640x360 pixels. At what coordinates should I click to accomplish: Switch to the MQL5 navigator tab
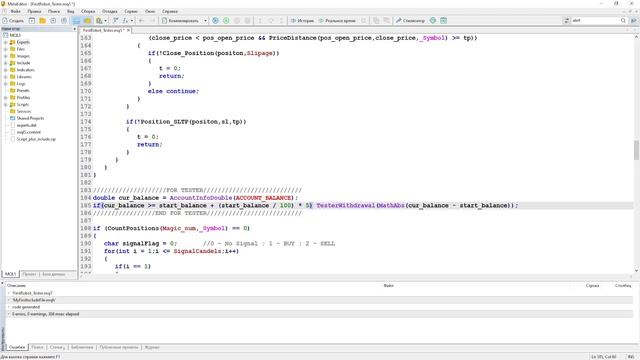(10, 274)
